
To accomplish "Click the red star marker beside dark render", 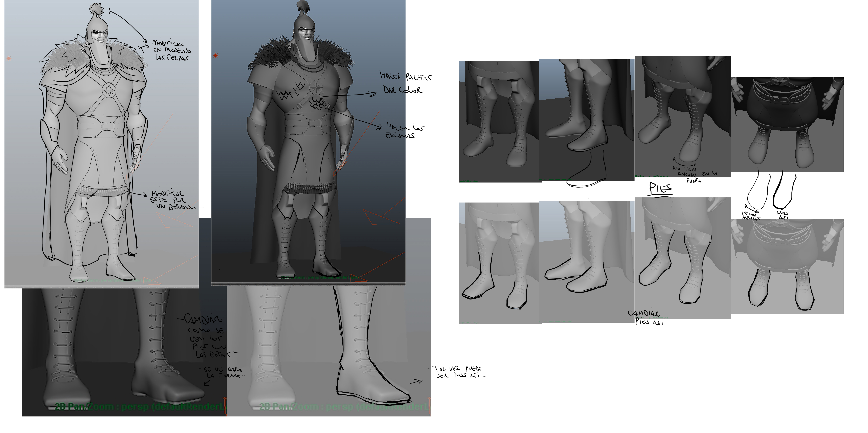I will [x=216, y=55].
